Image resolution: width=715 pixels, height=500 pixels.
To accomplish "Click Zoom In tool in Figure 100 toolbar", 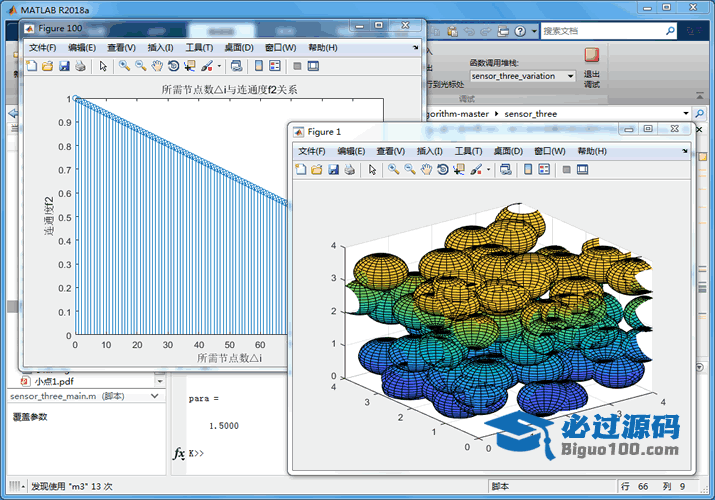I will 124,66.
